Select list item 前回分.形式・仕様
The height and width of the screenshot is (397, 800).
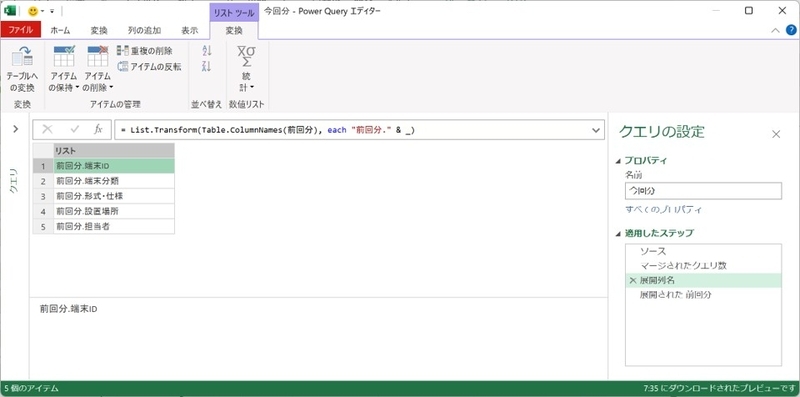pos(114,196)
